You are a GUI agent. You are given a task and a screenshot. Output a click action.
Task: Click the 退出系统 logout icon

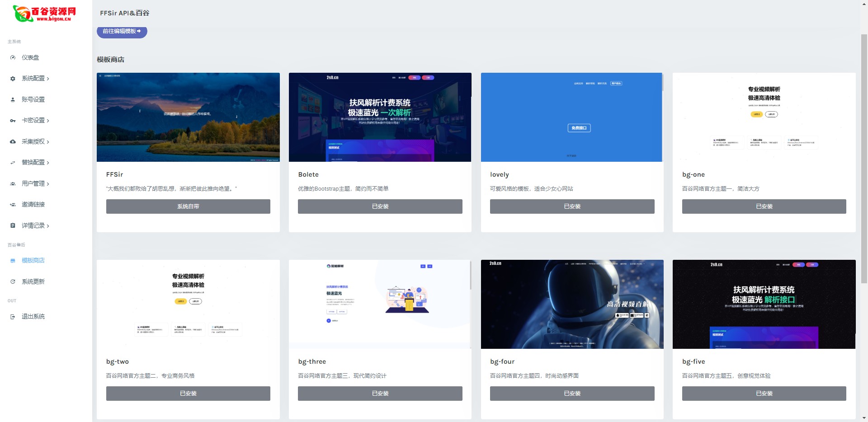[x=13, y=316]
